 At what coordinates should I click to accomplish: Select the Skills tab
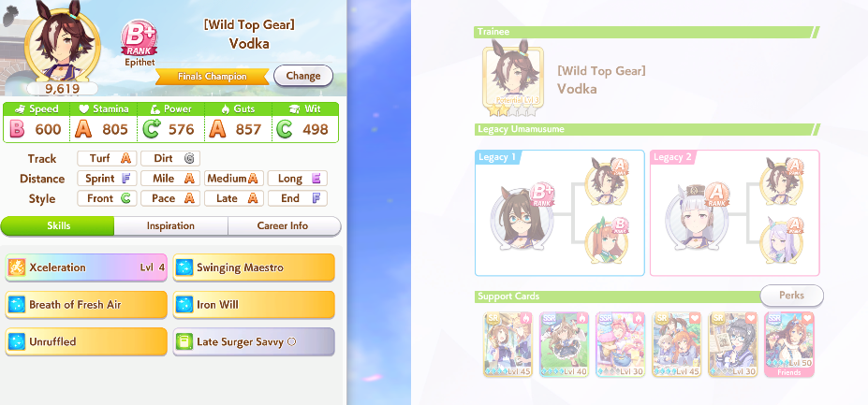click(57, 225)
